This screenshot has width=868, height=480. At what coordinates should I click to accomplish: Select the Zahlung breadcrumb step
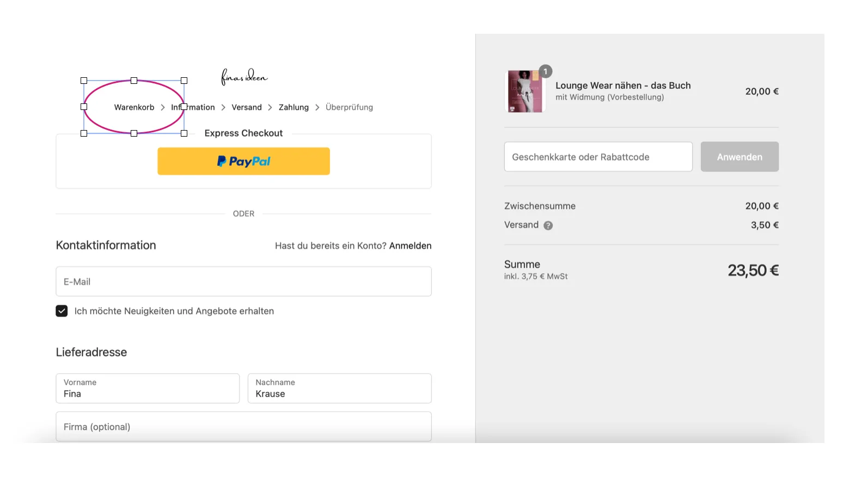tap(294, 107)
